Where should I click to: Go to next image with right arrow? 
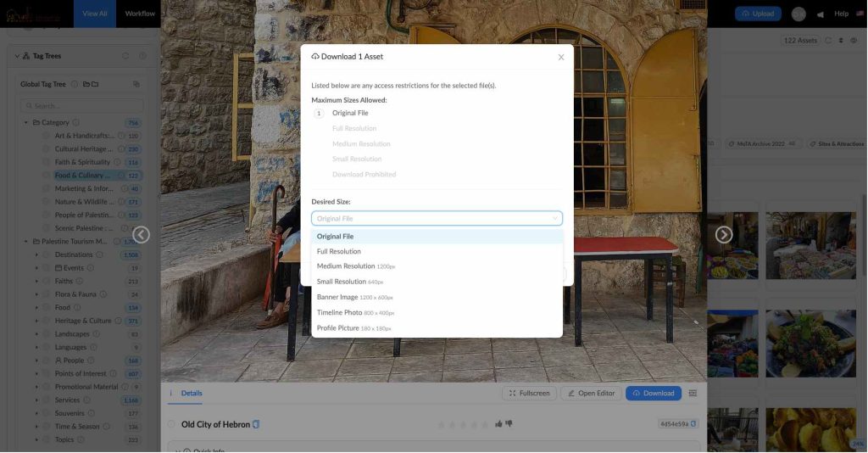[x=724, y=234]
